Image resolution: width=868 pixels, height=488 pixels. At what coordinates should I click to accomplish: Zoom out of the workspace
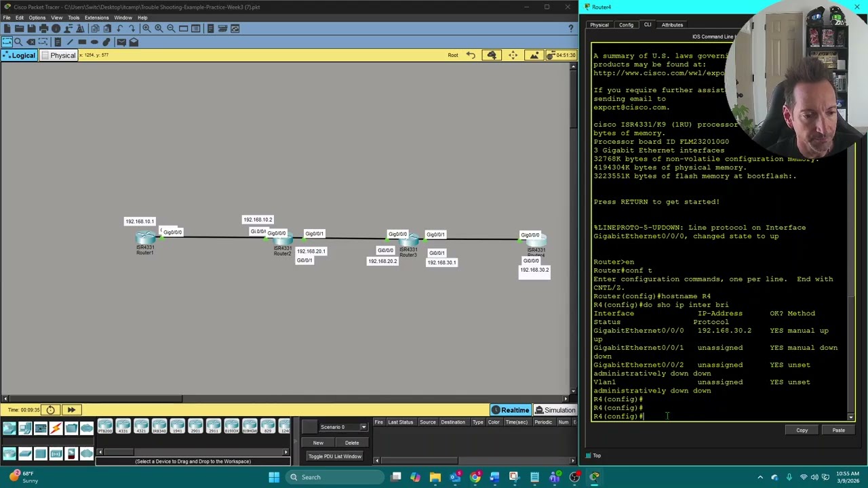click(x=171, y=28)
